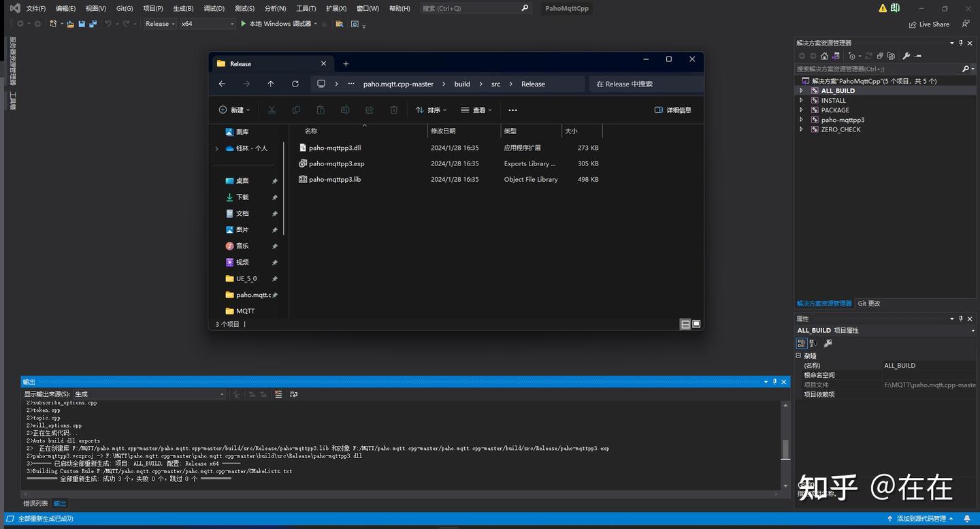Screen dimensions: 980x529
Task: Open the 工具(T) tools menu
Action: [306, 8]
